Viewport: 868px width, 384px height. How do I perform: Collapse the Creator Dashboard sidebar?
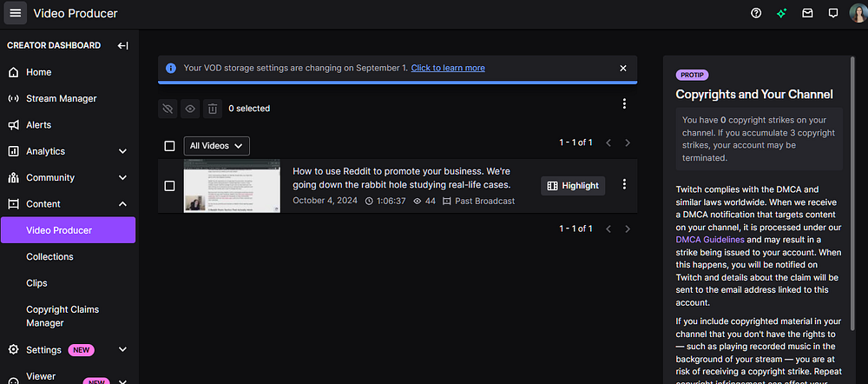pyautogui.click(x=123, y=45)
